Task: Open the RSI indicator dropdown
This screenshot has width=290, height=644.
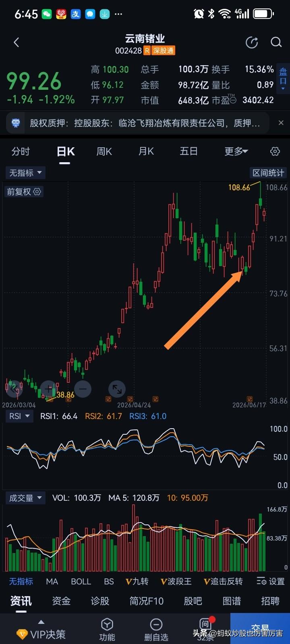Action: pos(19,416)
